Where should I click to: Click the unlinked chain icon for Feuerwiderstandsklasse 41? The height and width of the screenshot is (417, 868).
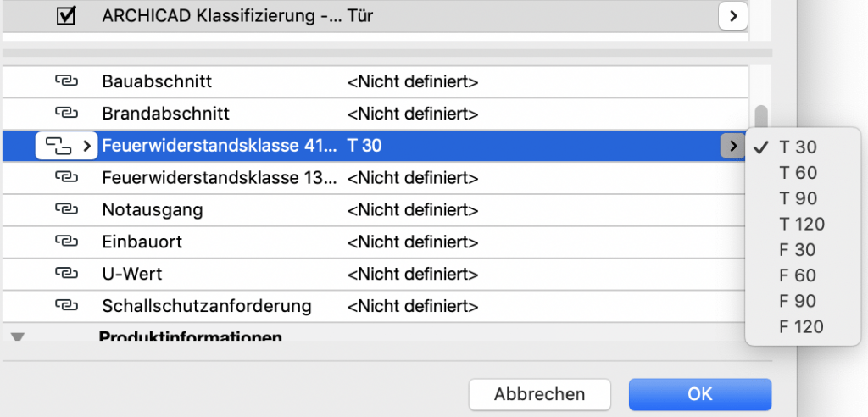point(58,146)
